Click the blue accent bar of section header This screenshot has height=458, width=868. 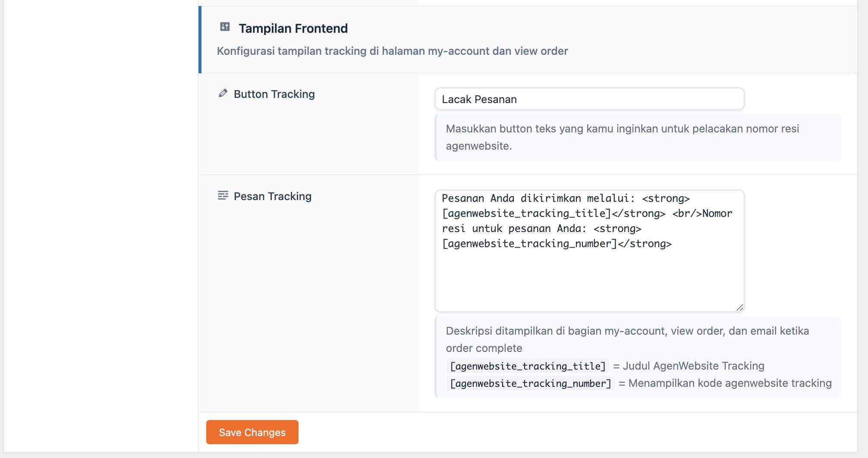(200, 40)
